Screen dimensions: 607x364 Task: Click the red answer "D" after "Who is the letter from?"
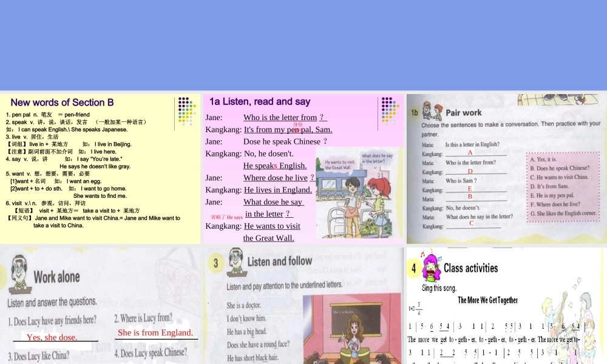tap(470, 171)
